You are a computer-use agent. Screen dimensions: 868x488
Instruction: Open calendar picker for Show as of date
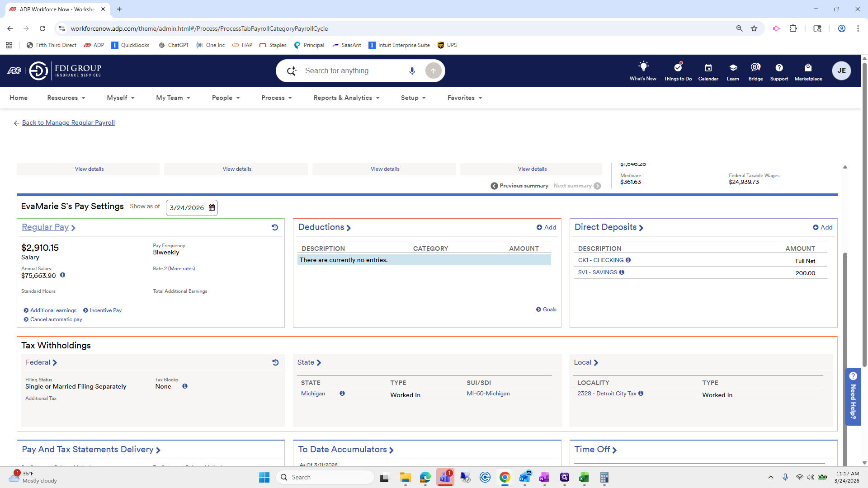[212, 208]
